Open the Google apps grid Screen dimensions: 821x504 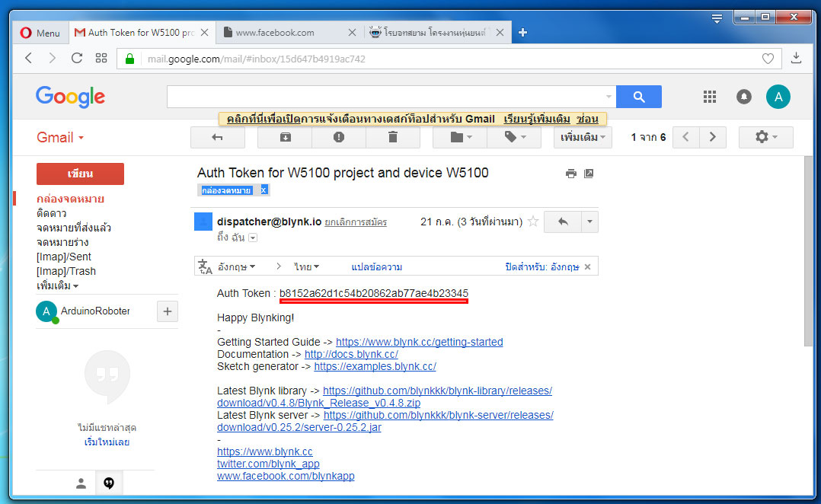(x=710, y=97)
